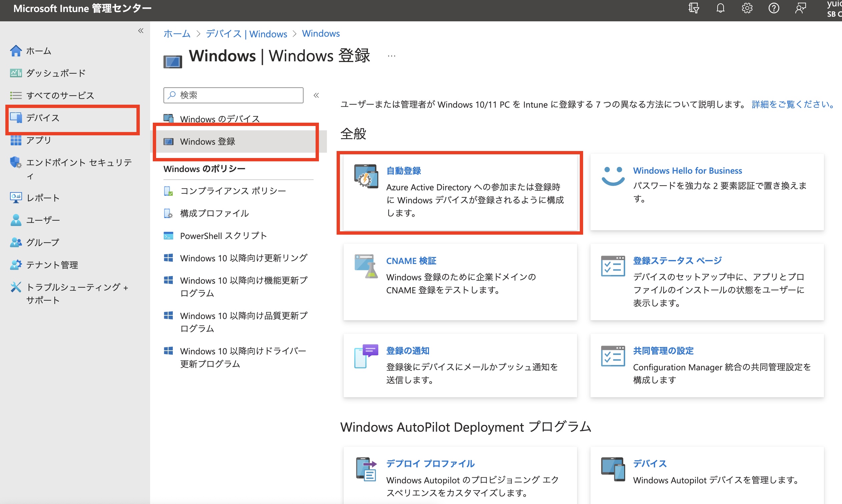Open the CNAME 検証 link
This screenshot has height=504, width=842.
pyautogui.click(x=411, y=261)
